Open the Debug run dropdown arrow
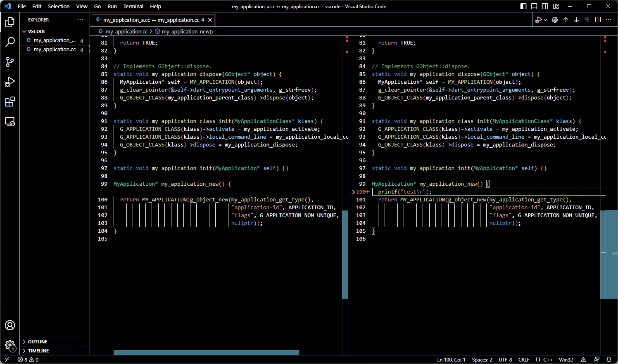The height and width of the screenshot is (364, 618). click(x=545, y=20)
